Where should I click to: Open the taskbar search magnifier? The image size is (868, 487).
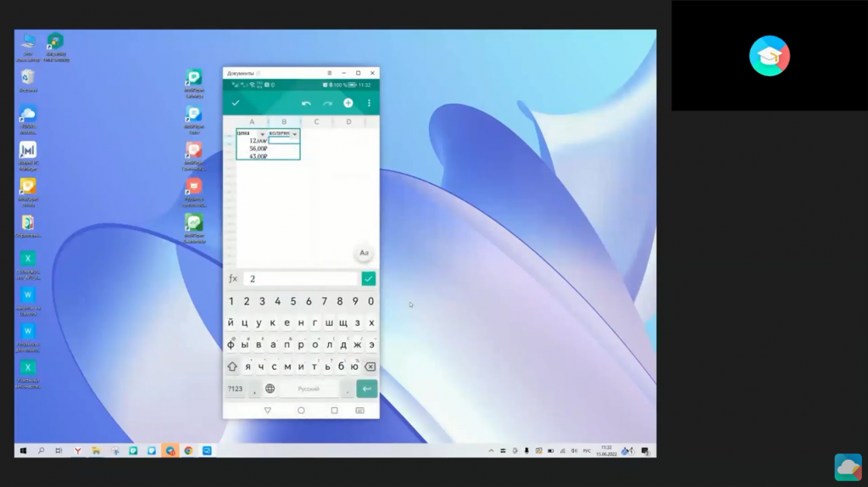[41, 451]
